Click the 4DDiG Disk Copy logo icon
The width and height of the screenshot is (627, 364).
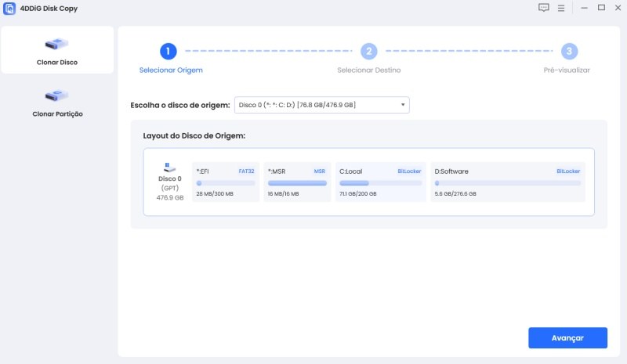click(9, 8)
